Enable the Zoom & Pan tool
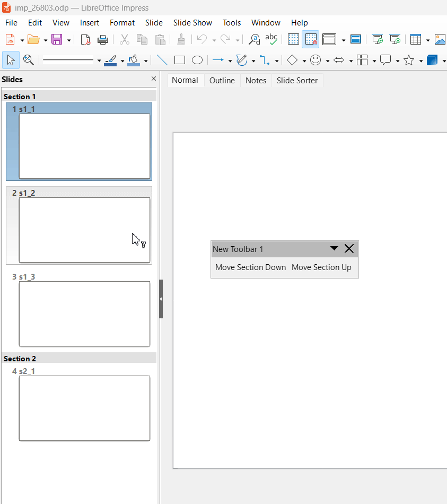Image resolution: width=447 pixels, height=504 pixels. [x=29, y=60]
